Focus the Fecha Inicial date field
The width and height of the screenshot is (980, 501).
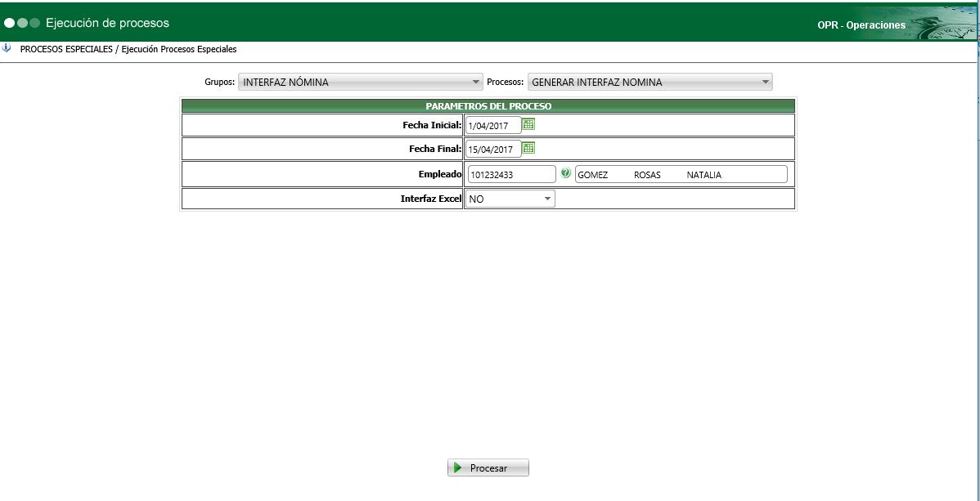coord(493,126)
